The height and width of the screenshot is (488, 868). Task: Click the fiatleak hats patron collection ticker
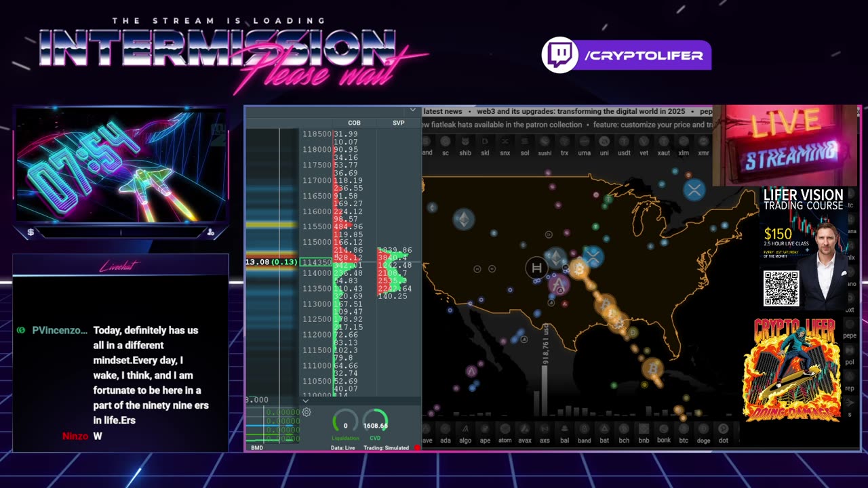click(501, 125)
